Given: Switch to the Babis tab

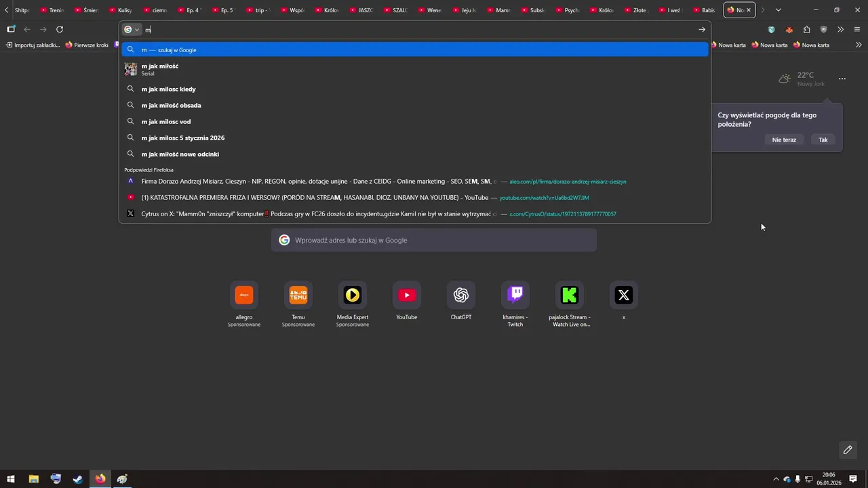Looking at the screenshot, I should [x=703, y=10].
